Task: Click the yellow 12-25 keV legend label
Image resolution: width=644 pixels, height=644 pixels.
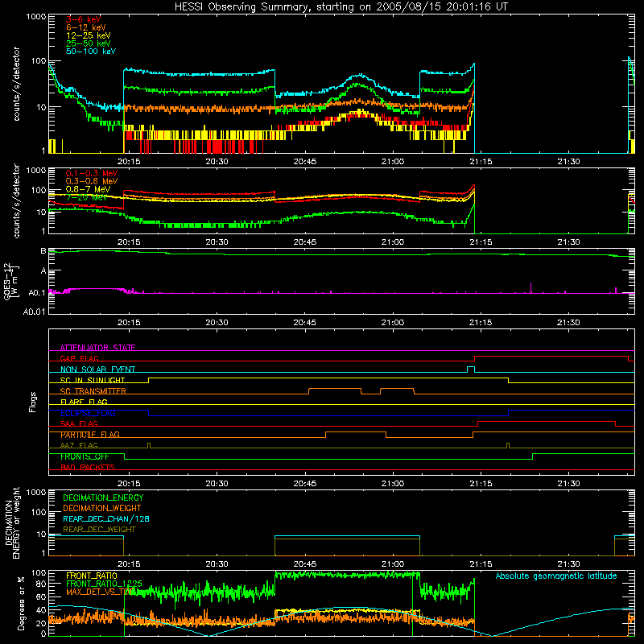Action: coord(89,35)
